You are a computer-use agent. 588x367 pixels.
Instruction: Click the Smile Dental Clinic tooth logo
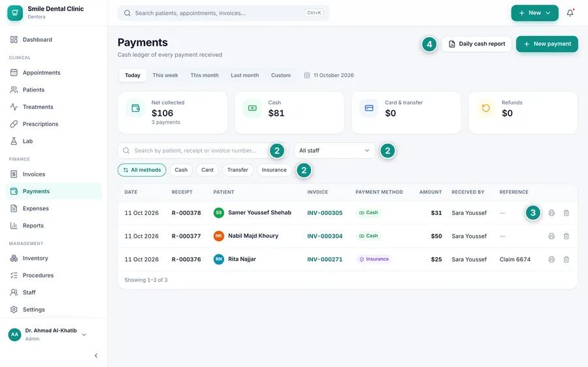click(15, 13)
